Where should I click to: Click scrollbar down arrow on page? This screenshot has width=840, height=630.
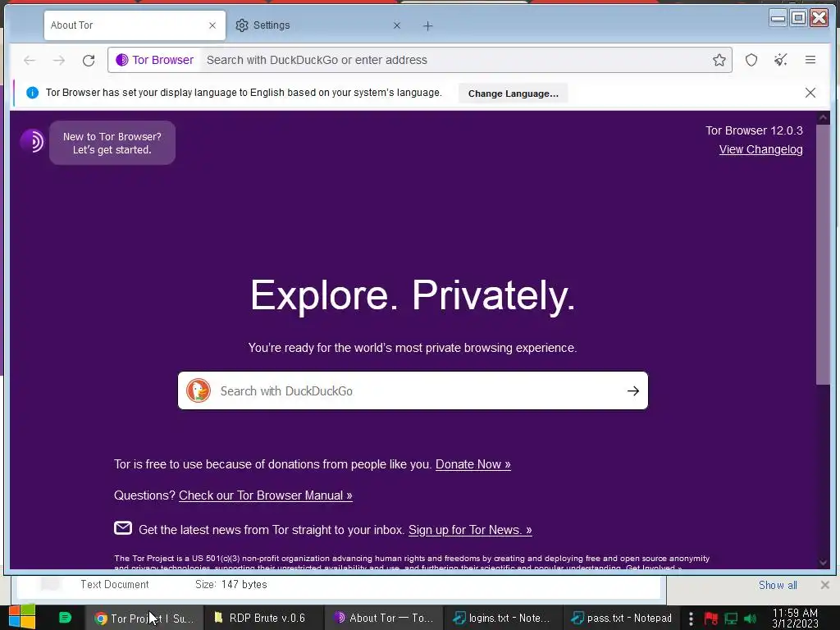[823, 563]
